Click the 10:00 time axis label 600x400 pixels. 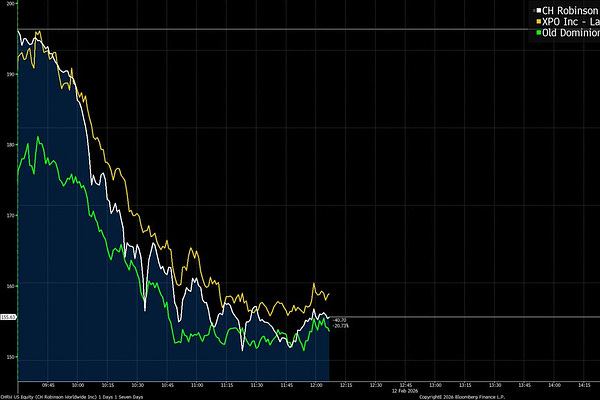coord(78,385)
